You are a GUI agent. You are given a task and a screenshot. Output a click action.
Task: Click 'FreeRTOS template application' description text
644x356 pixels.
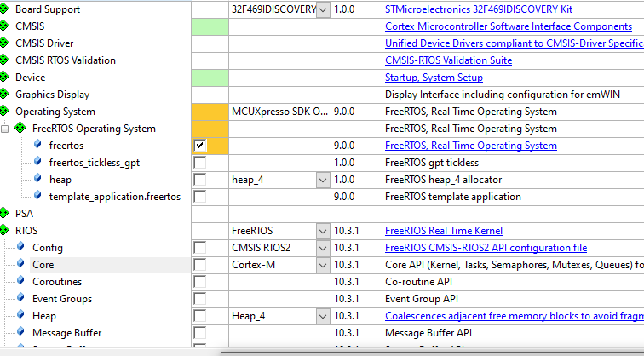click(x=453, y=197)
